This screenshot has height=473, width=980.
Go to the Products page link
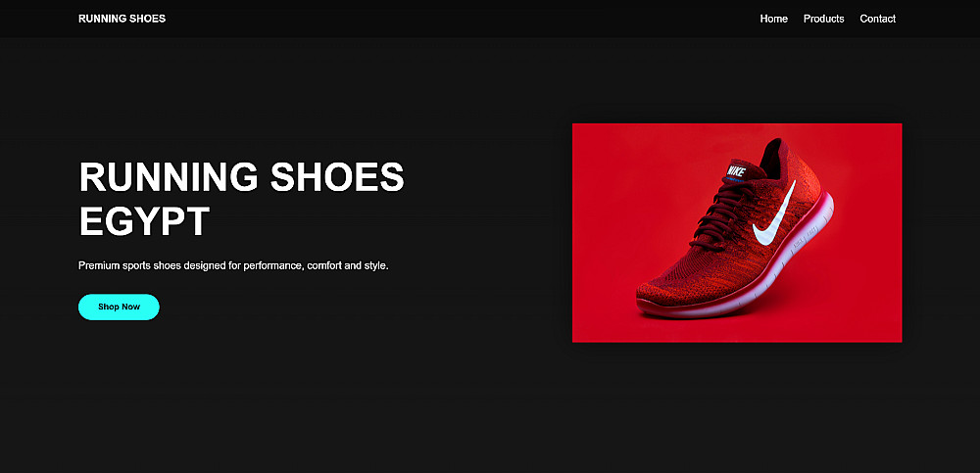point(824,19)
